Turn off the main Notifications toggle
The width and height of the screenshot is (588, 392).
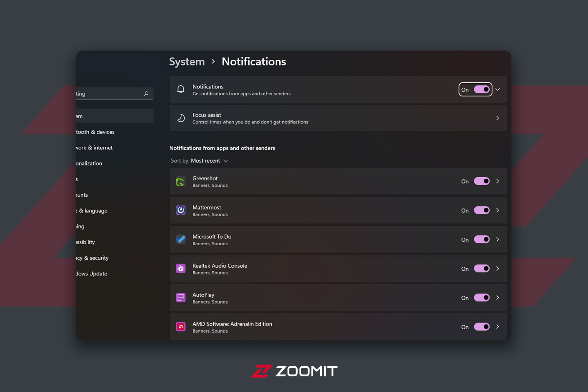(482, 89)
